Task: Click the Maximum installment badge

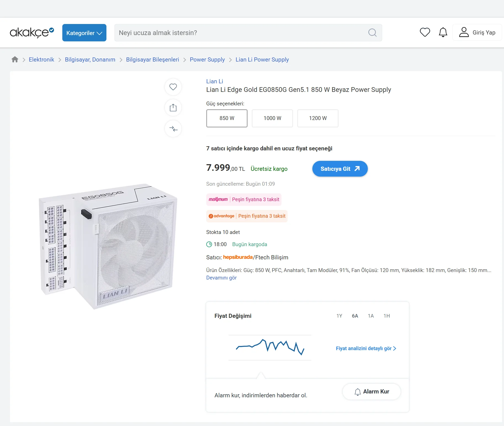Action: (x=244, y=199)
